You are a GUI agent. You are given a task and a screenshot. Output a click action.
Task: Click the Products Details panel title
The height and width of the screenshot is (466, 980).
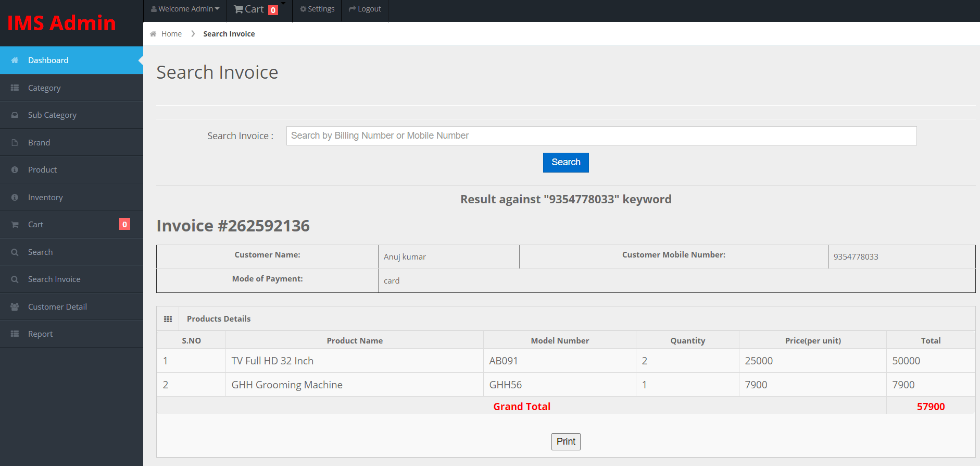click(219, 319)
